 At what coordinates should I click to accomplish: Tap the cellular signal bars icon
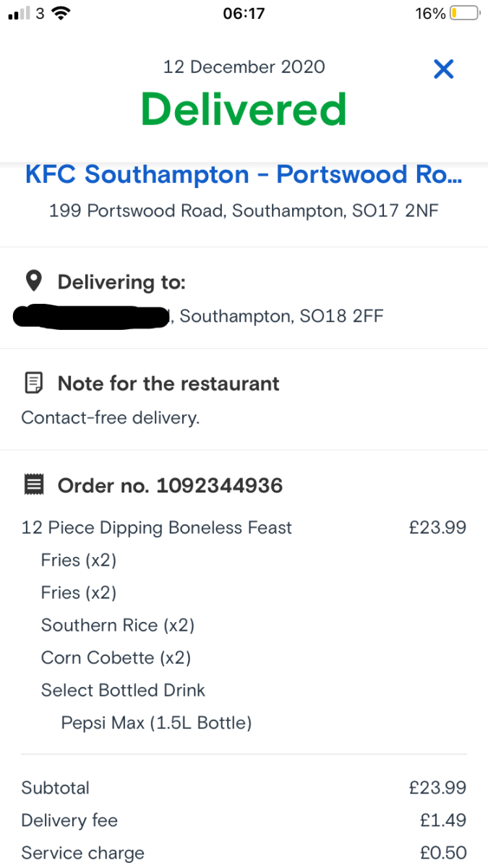[19, 13]
